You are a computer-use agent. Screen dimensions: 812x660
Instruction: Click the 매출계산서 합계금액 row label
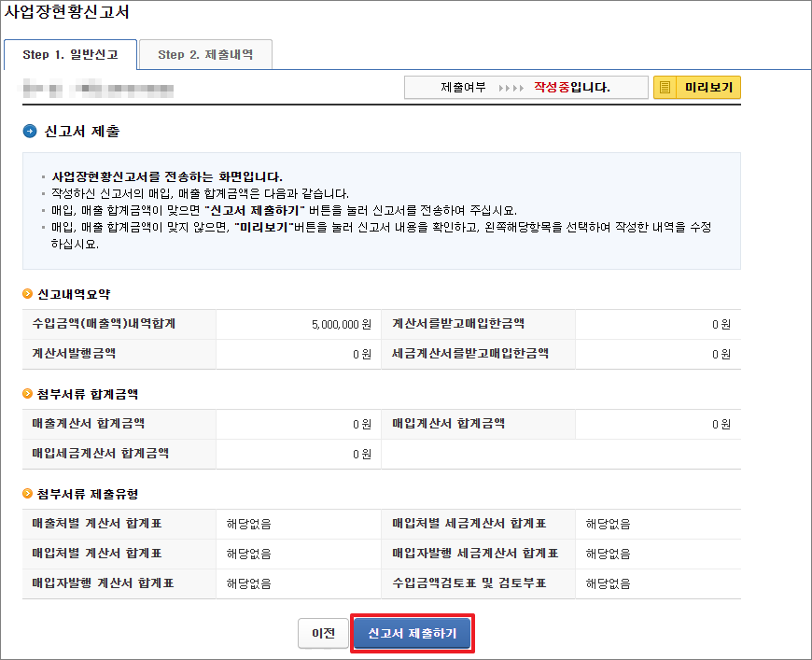[x=88, y=424]
